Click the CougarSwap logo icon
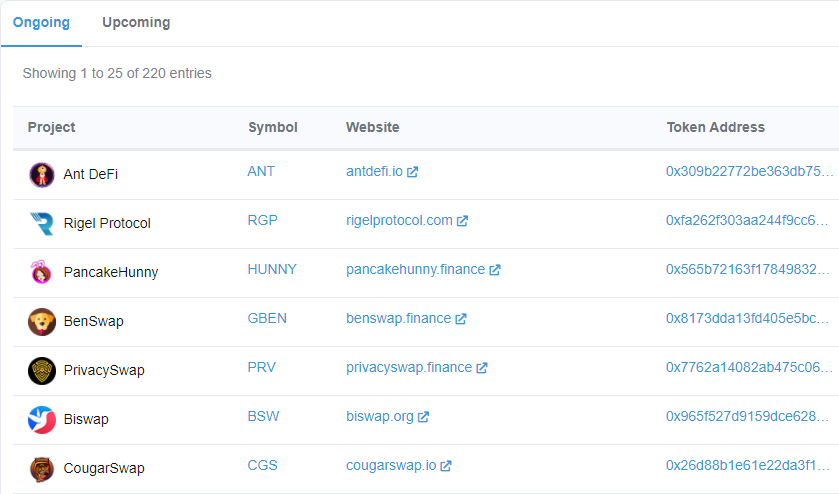This screenshot has width=839, height=494. tap(42, 469)
